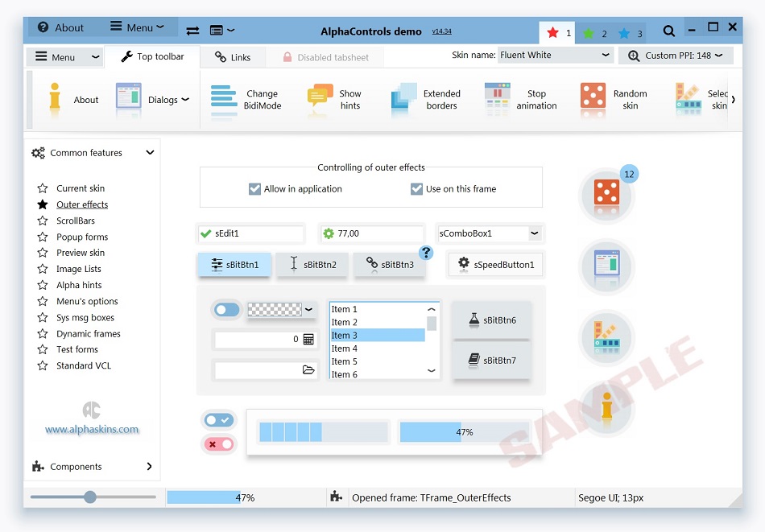Screen dimensions: 765x532
Task: Flip the red switch with the cross
Action: pyautogui.click(x=219, y=444)
